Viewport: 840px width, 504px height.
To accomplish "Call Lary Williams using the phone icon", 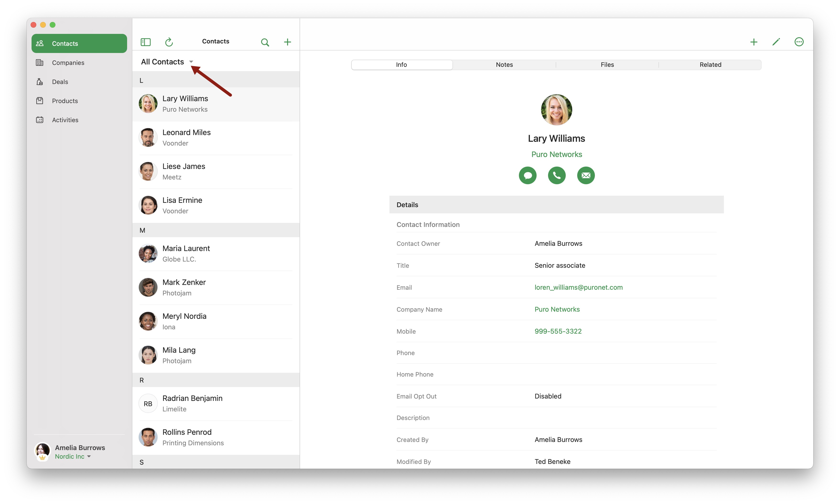I will click(x=556, y=175).
